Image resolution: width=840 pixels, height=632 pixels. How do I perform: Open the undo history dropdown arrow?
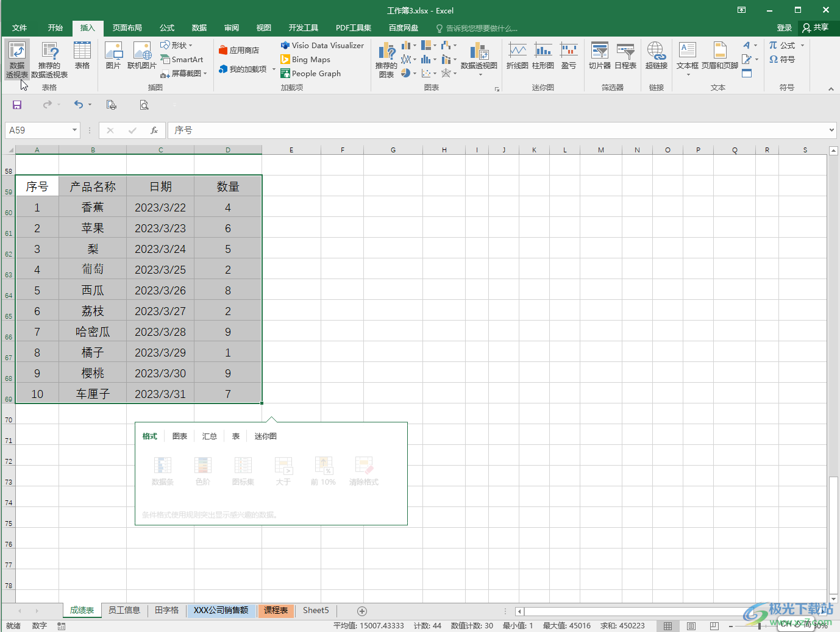click(90, 105)
